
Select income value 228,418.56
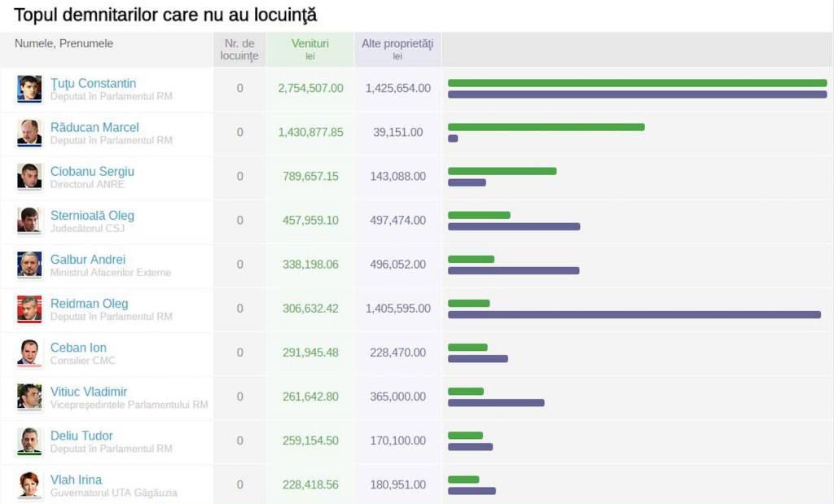310,484
